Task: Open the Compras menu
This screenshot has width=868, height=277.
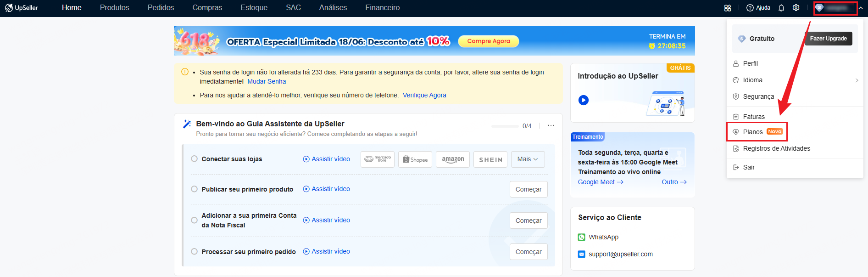Action: [207, 8]
